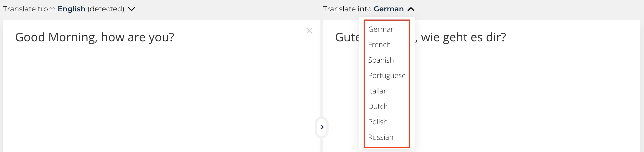Choose French as target language
The height and width of the screenshot is (152, 644).
379,45
